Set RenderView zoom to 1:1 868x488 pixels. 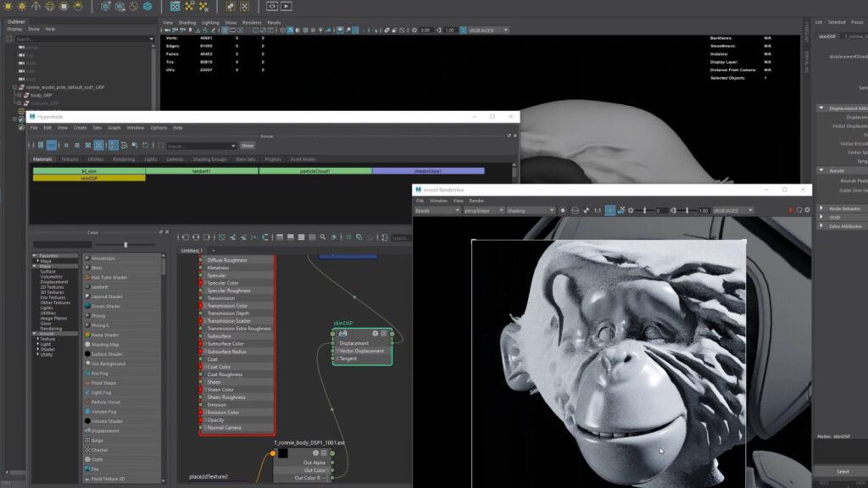click(597, 210)
